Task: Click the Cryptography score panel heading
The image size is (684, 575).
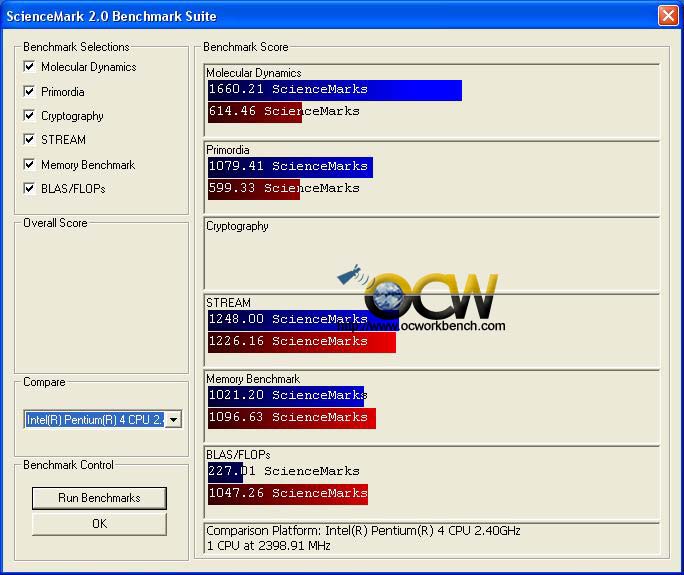Action: point(237,226)
